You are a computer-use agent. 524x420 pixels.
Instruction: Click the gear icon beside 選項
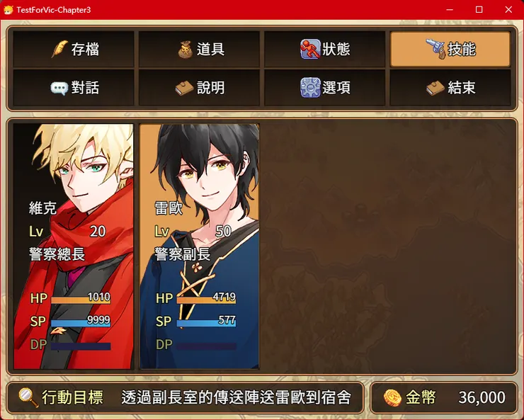(310, 88)
